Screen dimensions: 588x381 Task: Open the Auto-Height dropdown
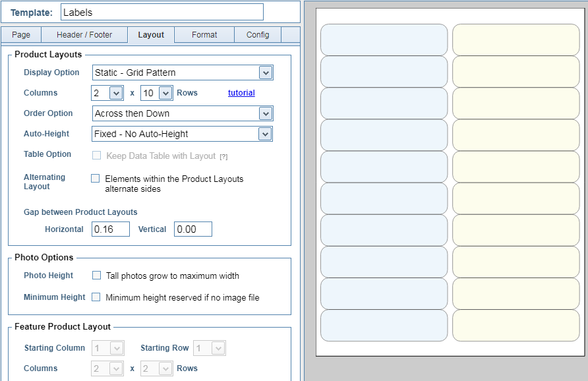pyautogui.click(x=183, y=134)
